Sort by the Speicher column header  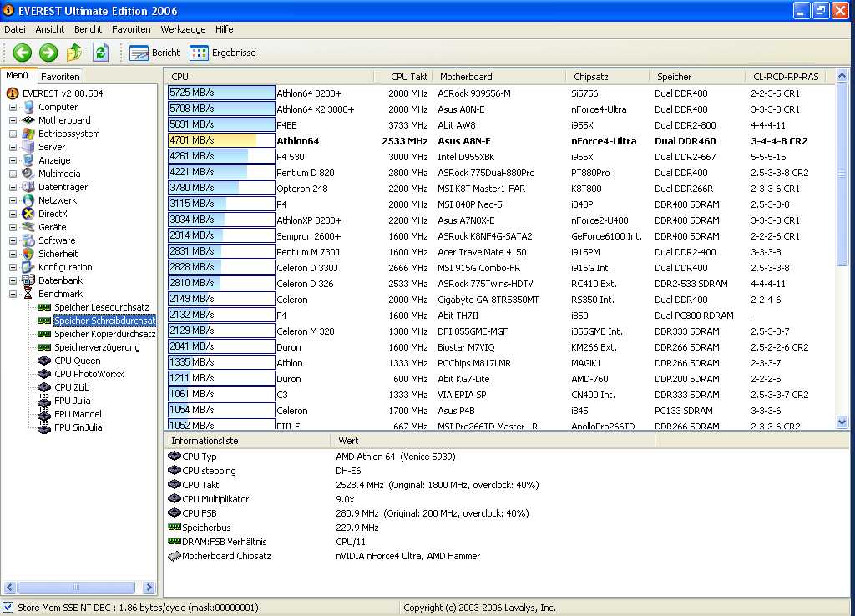click(696, 77)
